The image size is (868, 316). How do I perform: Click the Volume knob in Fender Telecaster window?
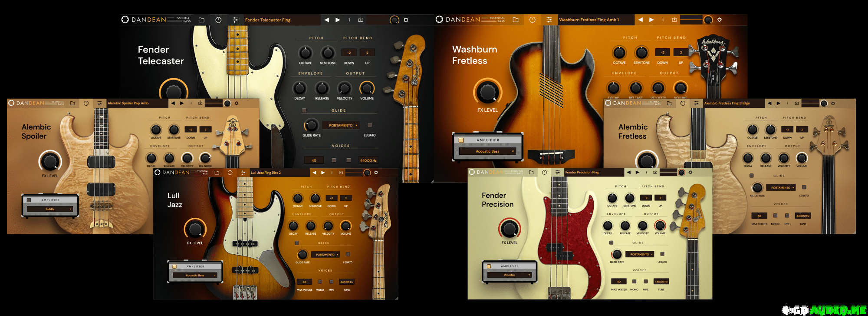pos(367,88)
